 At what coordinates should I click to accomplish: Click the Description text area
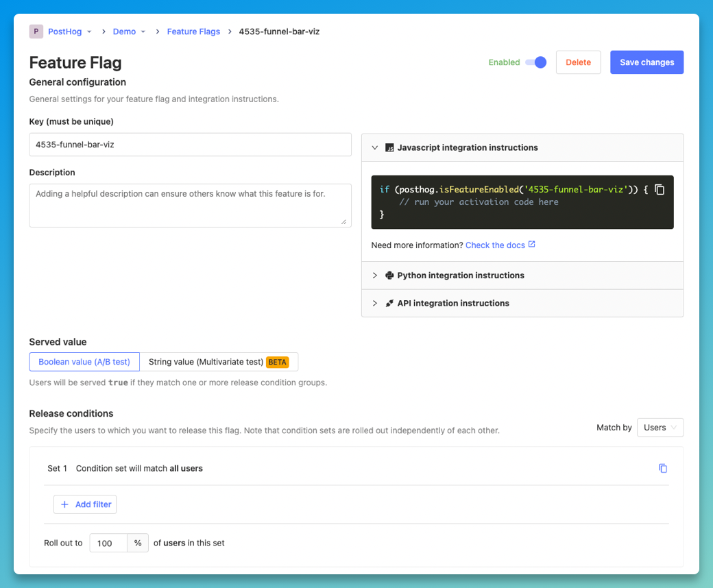190,205
